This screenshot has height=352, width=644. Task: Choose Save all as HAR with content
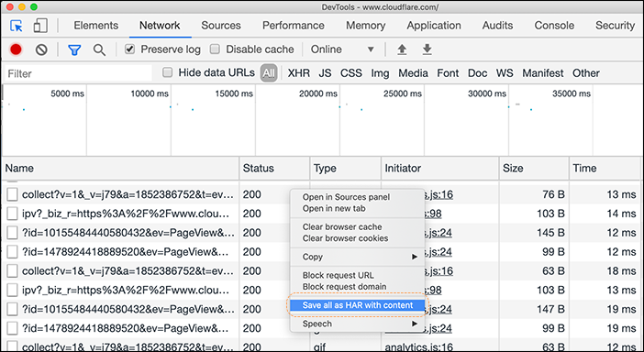358,305
